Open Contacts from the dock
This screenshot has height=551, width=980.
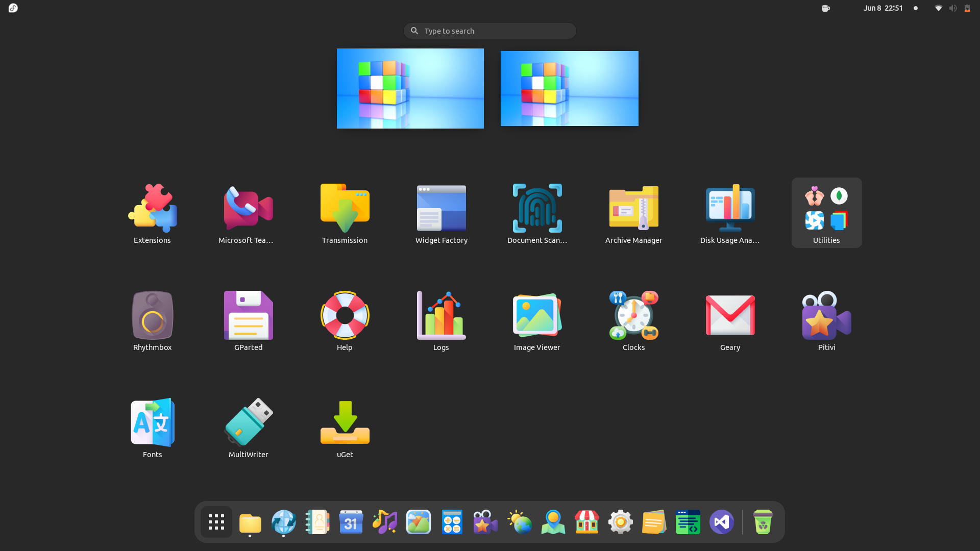pos(317,522)
